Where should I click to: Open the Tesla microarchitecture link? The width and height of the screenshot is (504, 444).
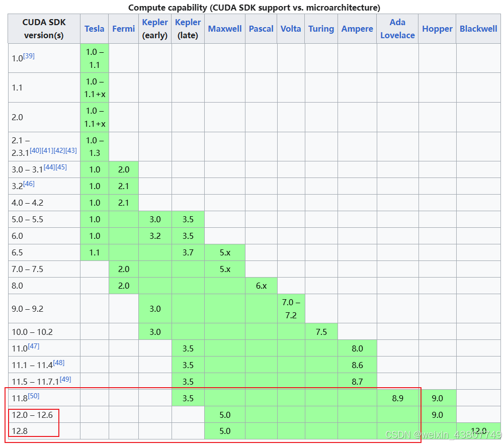click(94, 29)
